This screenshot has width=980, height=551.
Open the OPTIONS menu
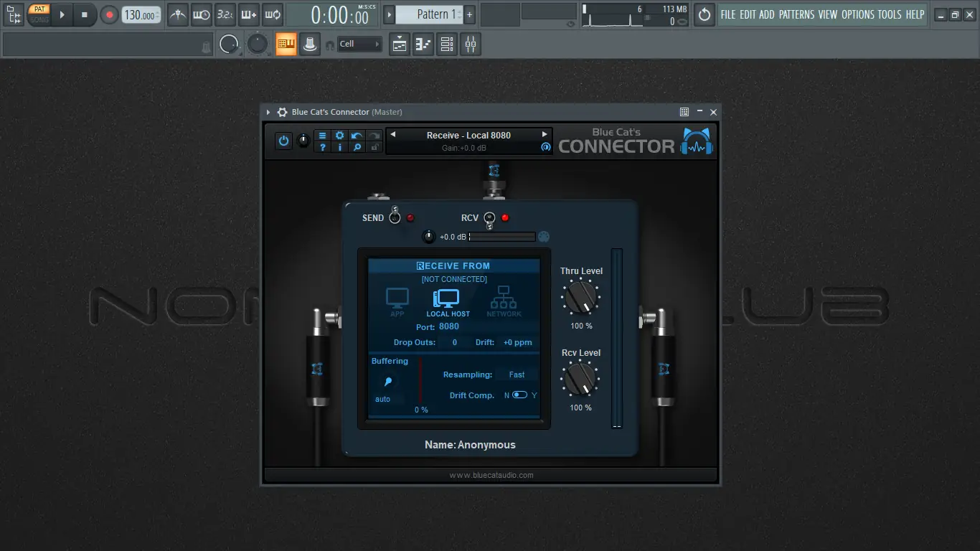[x=857, y=14]
